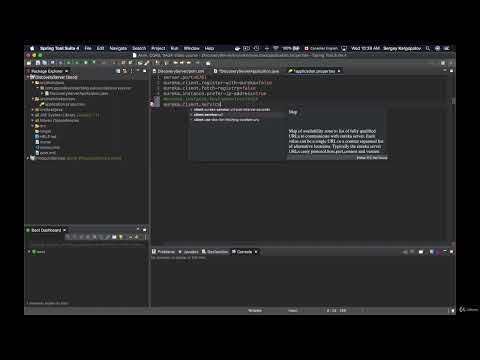
Task: Click the Collapse All icon in Package Explorer
Action: pyautogui.click(x=118, y=71)
